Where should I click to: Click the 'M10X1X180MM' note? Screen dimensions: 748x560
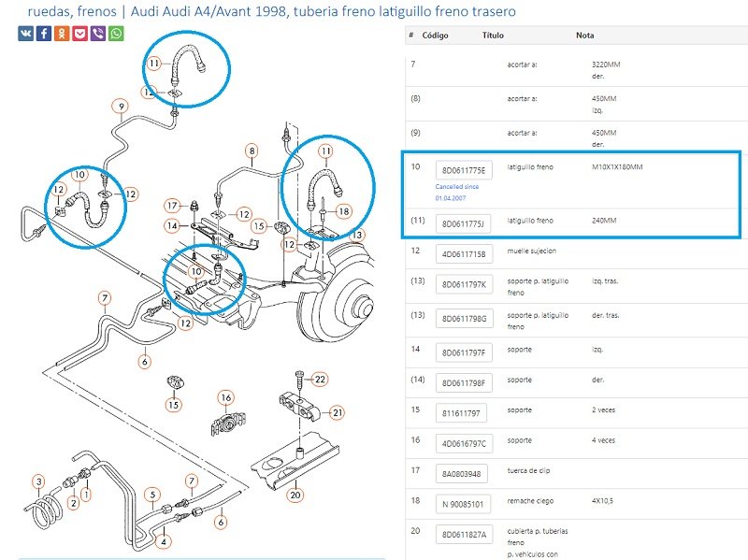pos(617,167)
